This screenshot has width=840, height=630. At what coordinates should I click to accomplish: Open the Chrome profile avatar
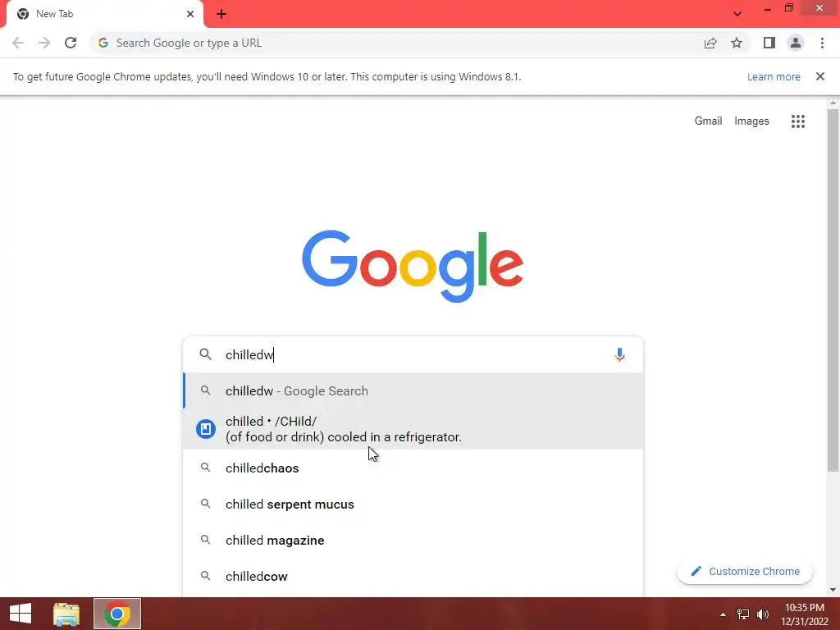[796, 43]
